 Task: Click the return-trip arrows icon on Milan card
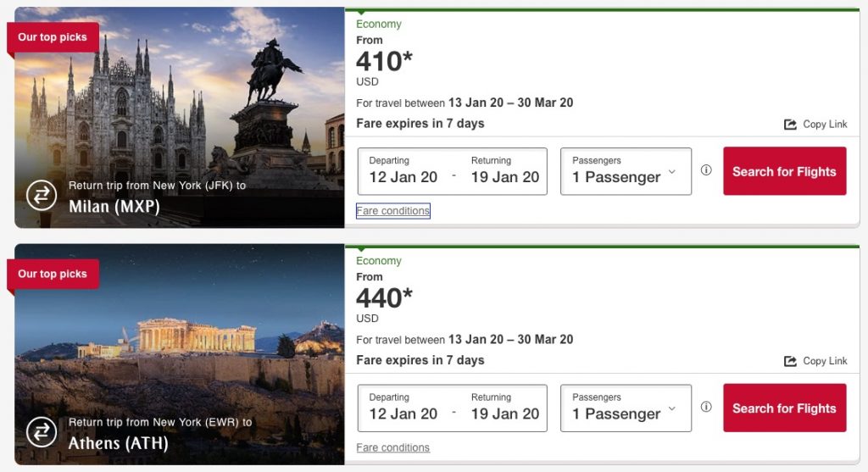point(41,195)
